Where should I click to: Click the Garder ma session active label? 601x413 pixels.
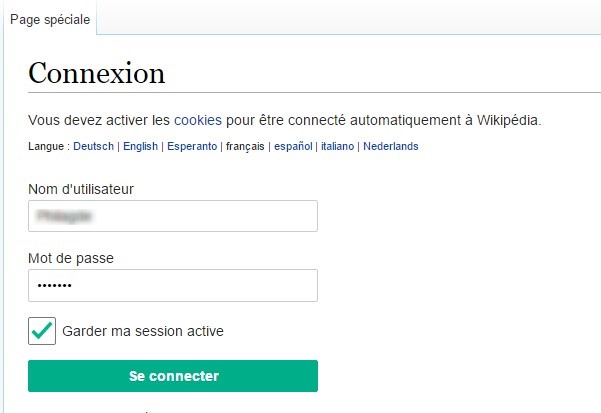143,331
